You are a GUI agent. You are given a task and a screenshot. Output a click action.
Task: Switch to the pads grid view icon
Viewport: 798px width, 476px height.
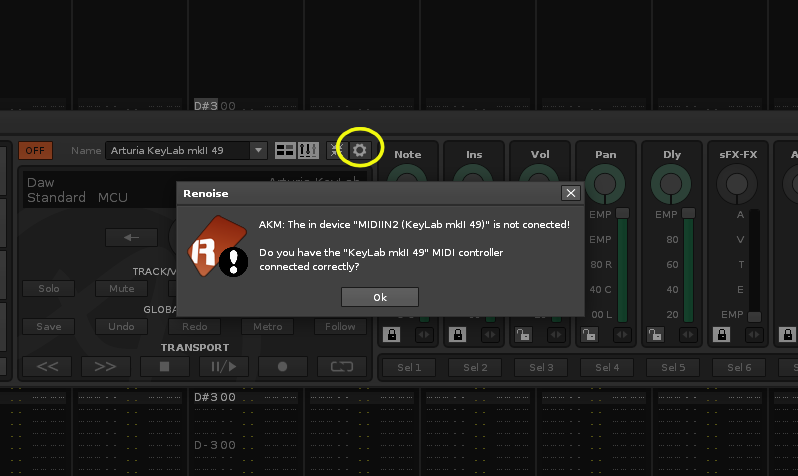pos(285,150)
